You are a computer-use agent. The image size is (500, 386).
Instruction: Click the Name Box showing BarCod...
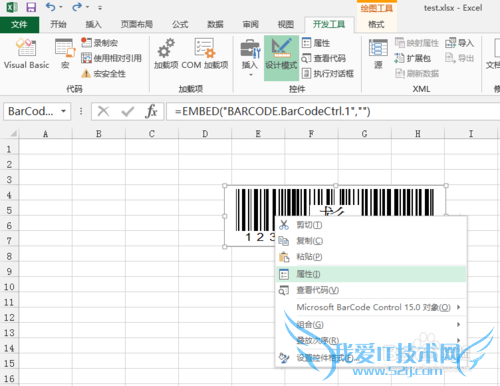pyautogui.click(x=31, y=111)
